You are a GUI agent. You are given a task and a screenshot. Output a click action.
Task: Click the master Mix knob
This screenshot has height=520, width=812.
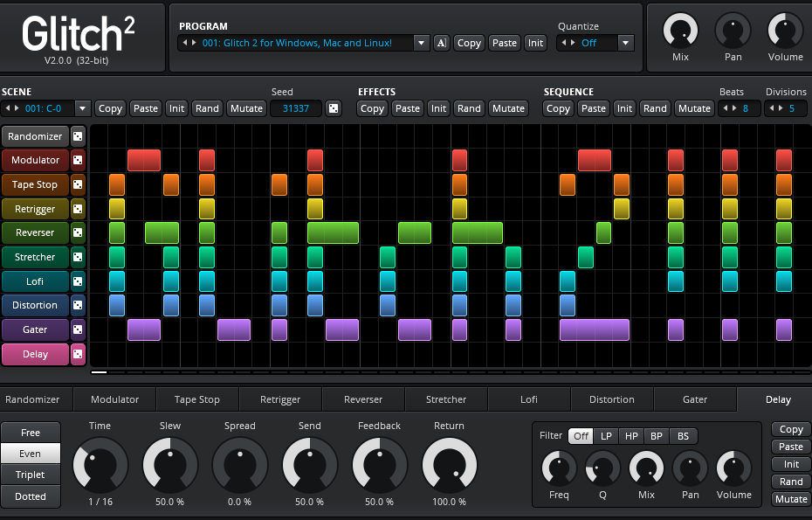tap(680, 31)
